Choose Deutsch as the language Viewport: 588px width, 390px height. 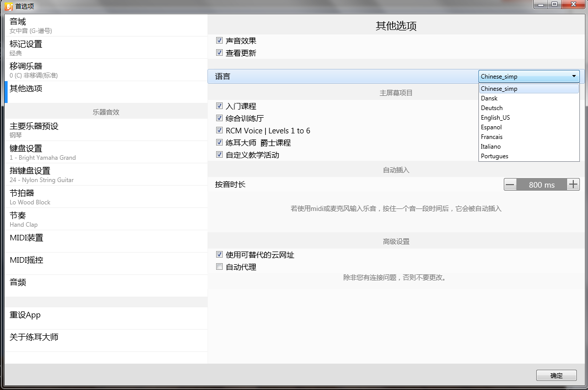492,108
